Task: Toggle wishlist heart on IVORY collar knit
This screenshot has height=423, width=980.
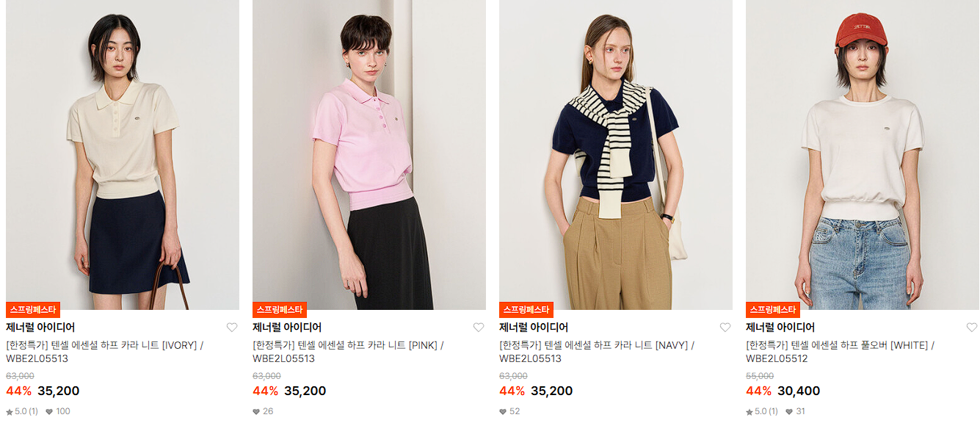Action: point(232,328)
